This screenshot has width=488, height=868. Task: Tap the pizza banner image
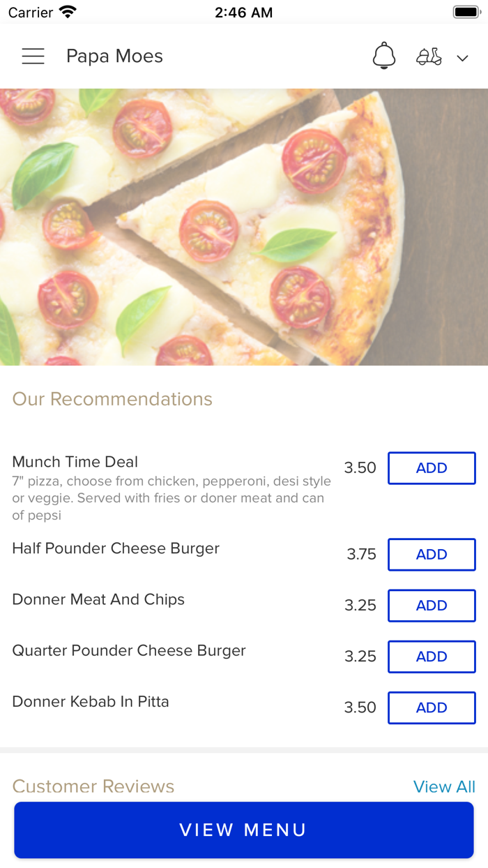244,227
